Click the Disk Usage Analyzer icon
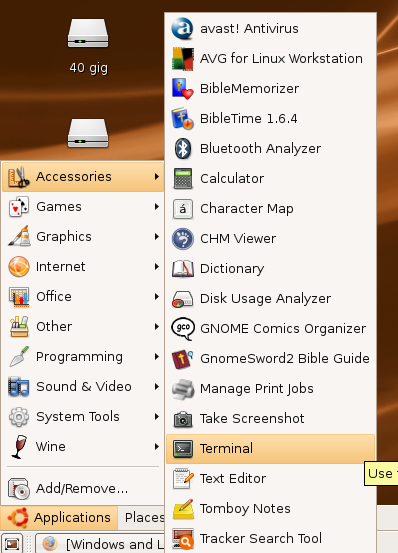 click(183, 299)
